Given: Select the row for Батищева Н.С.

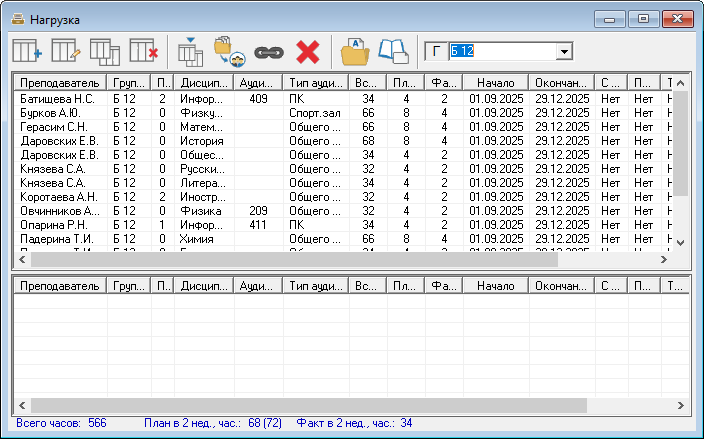Looking at the screenshot, I should 59,99.
